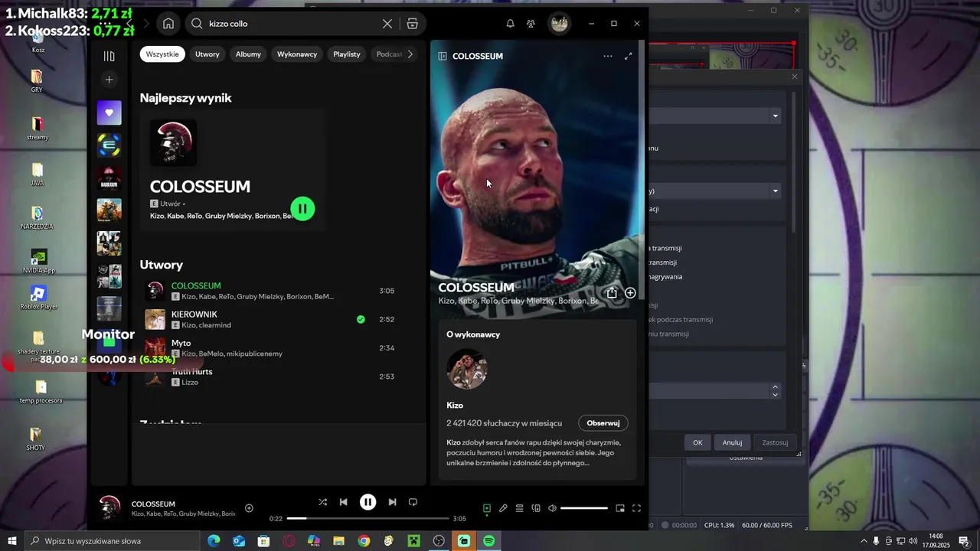Open Liked Songs in the sidebar

(x=109, y=112)
